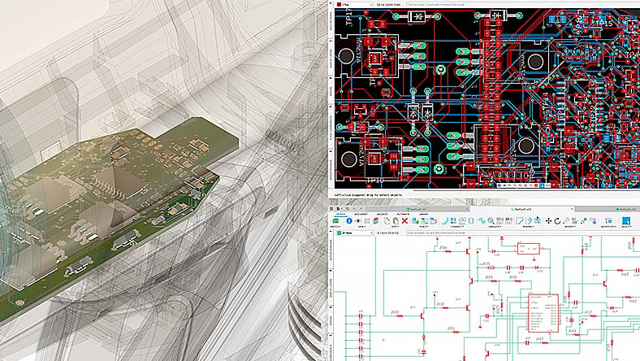
Task: Click the red layer color swatch in PCB editor
Action: pyautogui.click(x=339, y=4)
